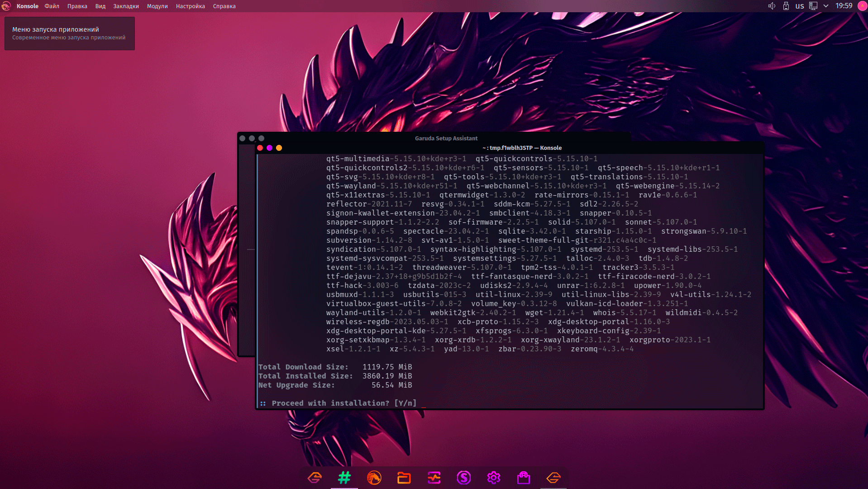This screenshot has height=489, width=868.
Task: Click the 19:59 clock
Action: (x=844, y=6)
